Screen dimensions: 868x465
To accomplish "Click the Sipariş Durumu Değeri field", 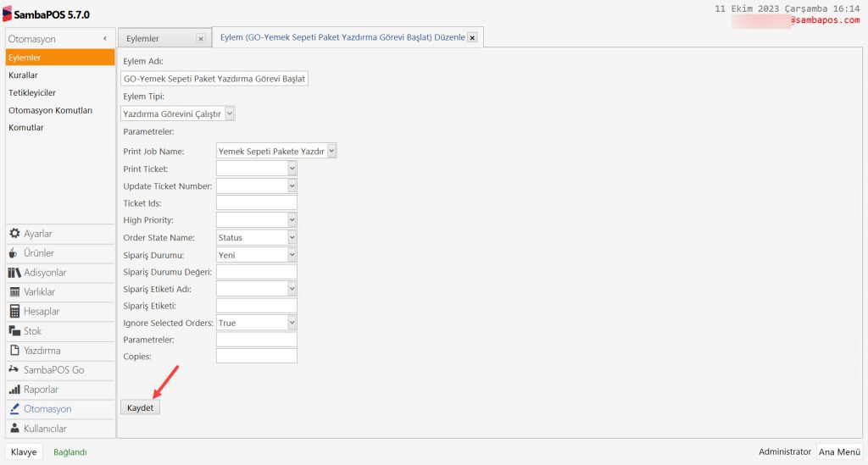I will click(x=256, y=272).
